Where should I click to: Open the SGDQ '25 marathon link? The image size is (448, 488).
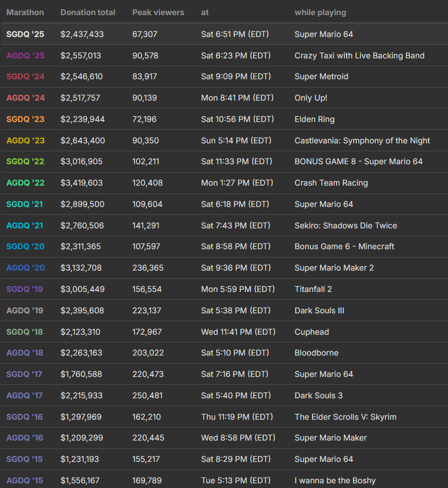[x=25, y=34]
